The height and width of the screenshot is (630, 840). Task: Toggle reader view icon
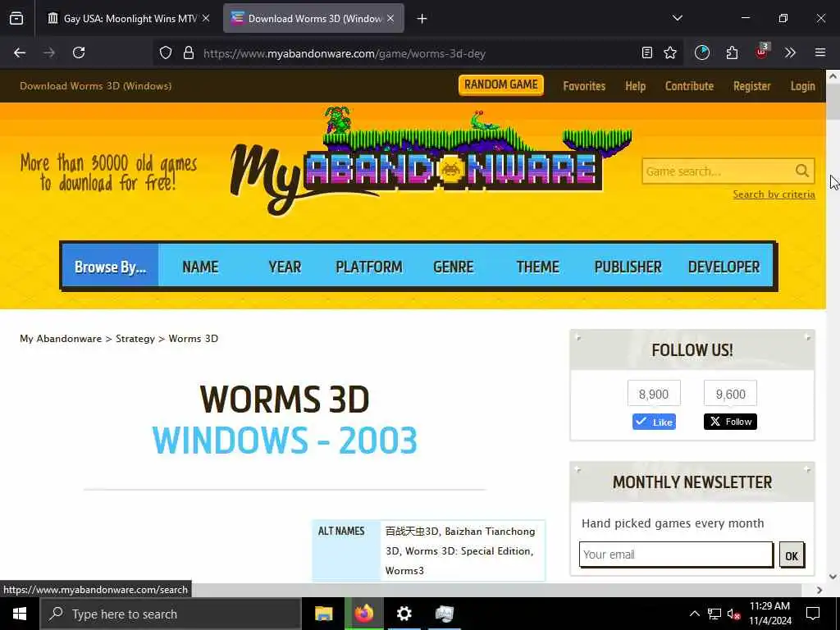[647, 52]
